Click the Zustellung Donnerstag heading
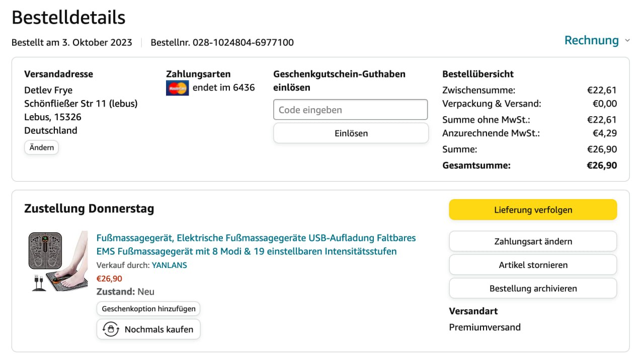This screenshot has width=644, height=362. (89, 209)
